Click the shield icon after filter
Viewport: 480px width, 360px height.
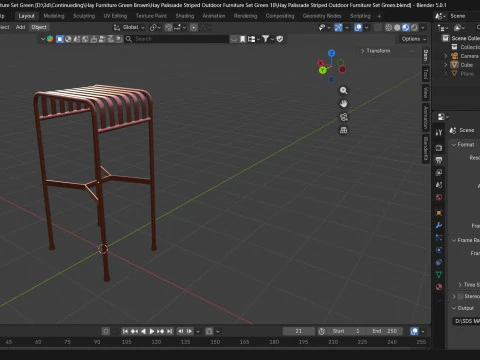280,39
